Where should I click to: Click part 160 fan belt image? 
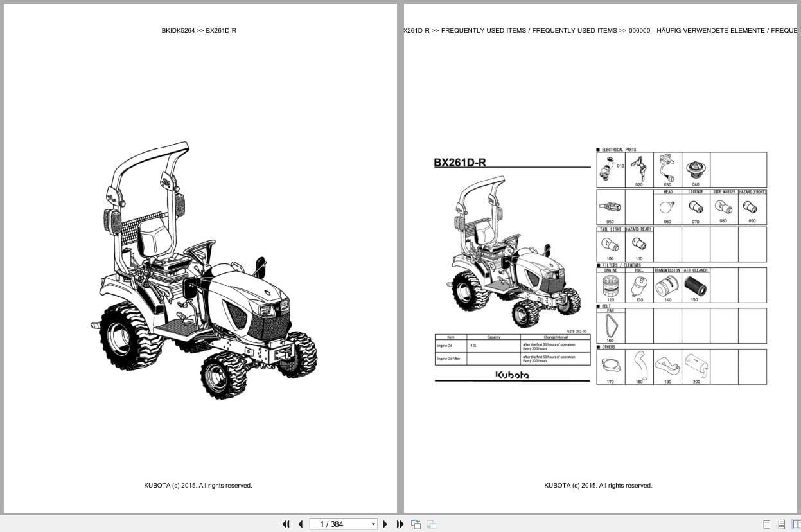610,326
